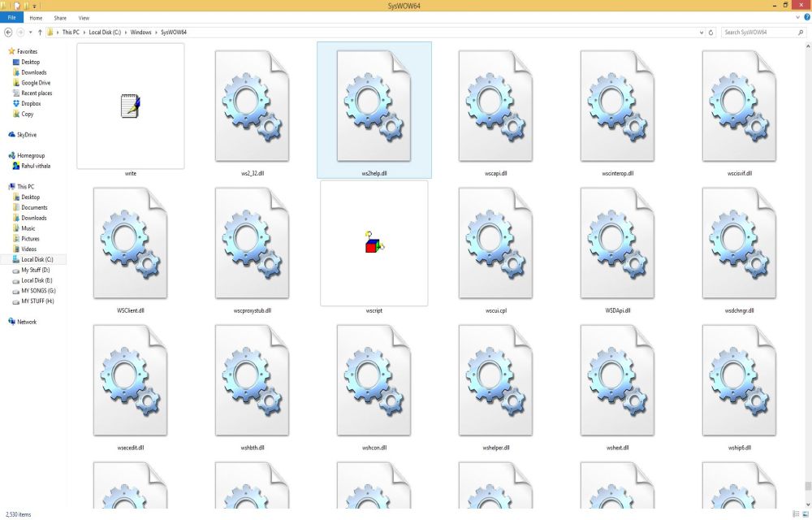Screen dimensions: 812x520
Task: Switch to the View ribbon tab
Action: (84, 17)
